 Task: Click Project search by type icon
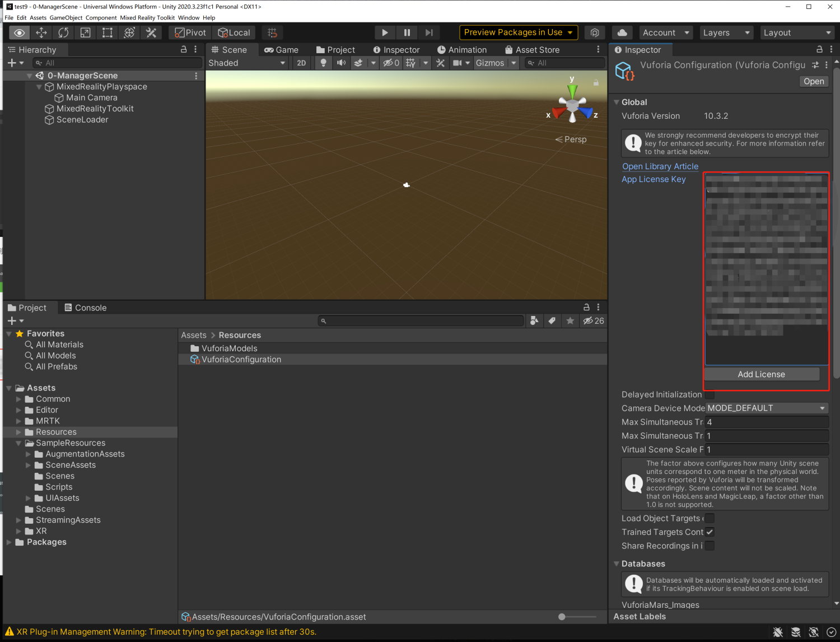pos(534,320)
